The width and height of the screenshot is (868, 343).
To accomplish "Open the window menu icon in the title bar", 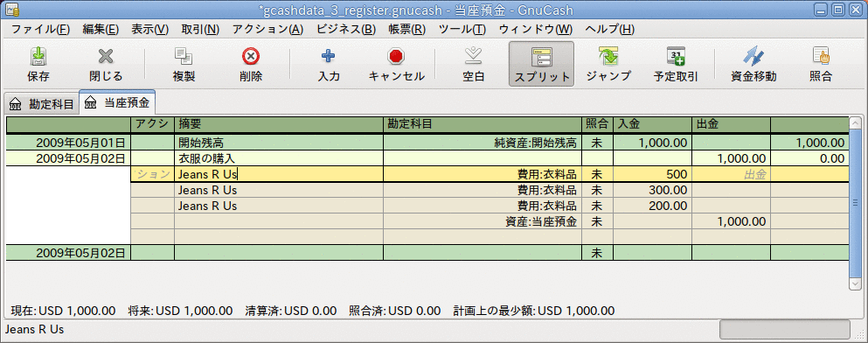I will click(x=11, y=10).
